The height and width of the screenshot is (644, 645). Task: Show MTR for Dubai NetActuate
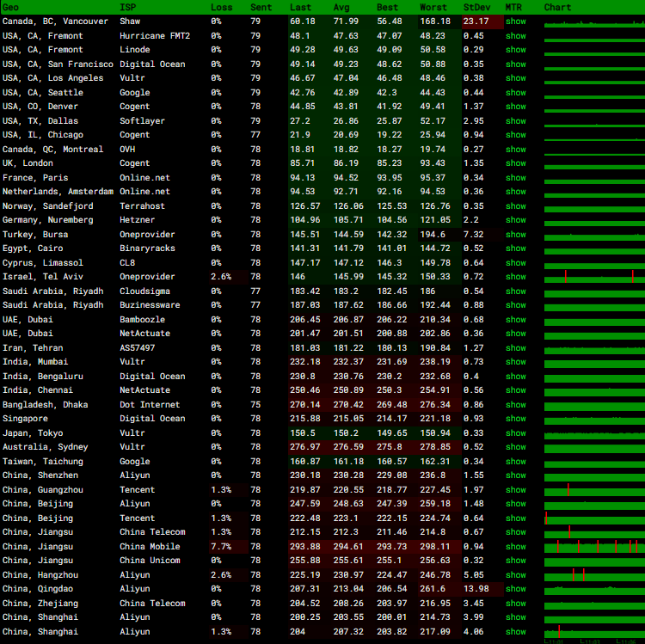[x=516, y=334]
